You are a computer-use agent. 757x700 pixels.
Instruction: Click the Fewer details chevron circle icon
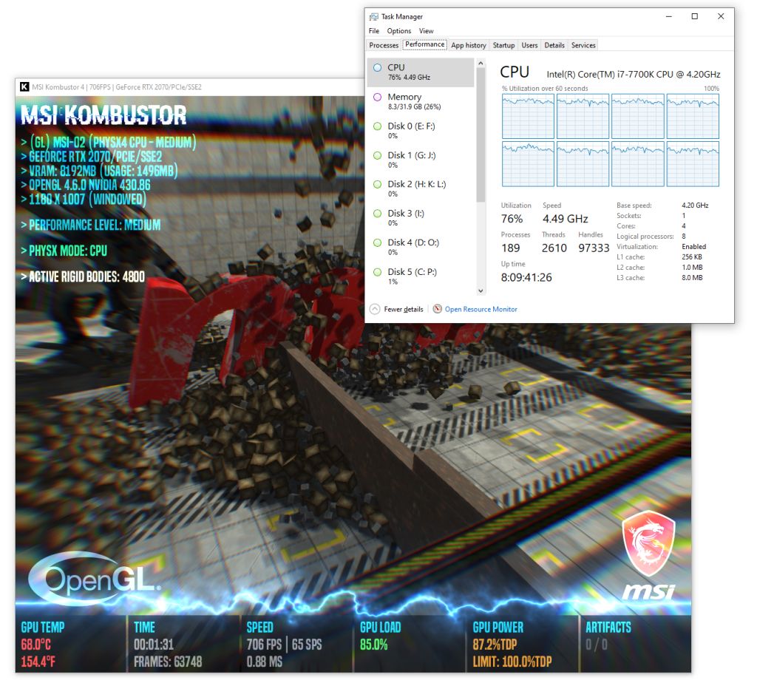tap(375, 310)
